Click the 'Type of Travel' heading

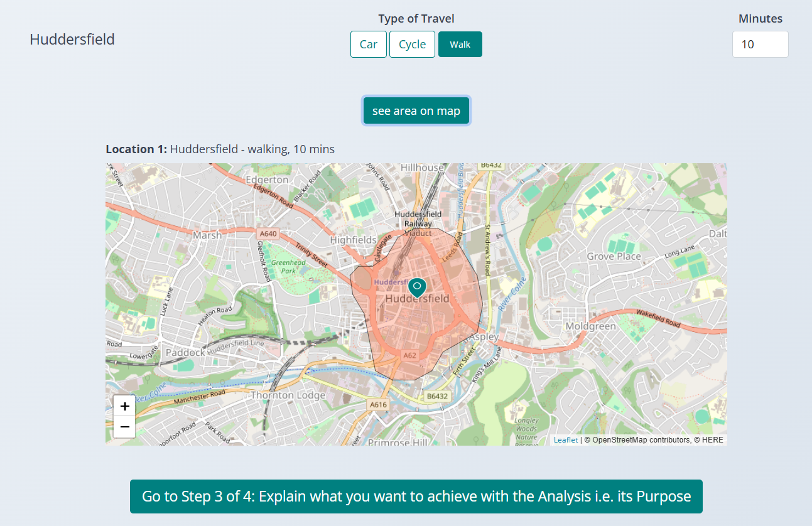click(416, 19)
